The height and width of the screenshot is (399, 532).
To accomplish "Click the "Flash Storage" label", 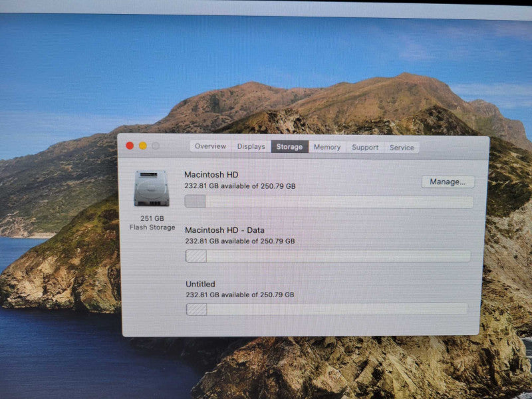I will pos(152,227).
